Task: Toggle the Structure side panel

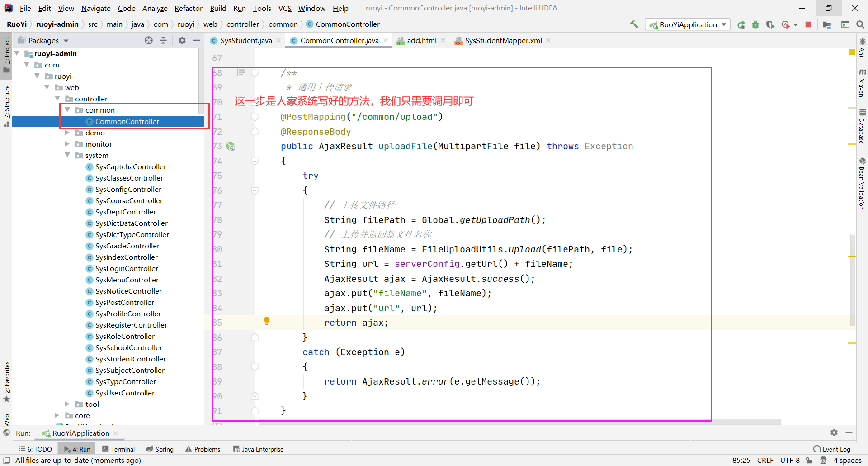Action: click(6, 105)
